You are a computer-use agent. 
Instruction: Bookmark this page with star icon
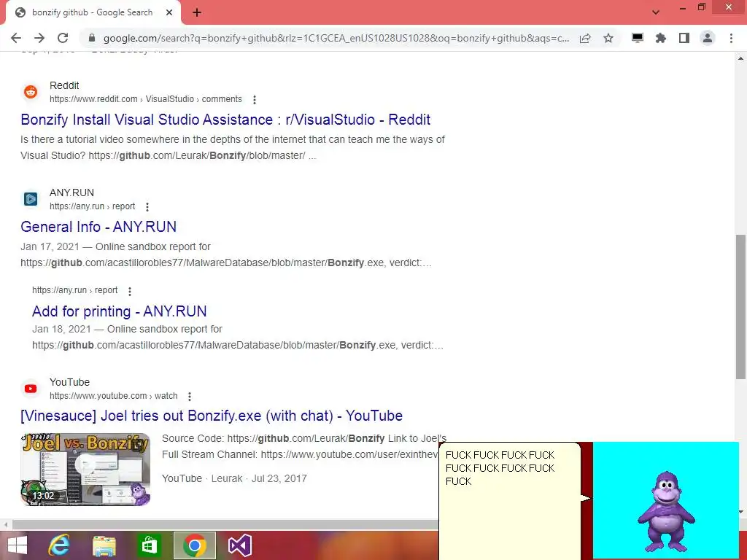coord(608,38)
